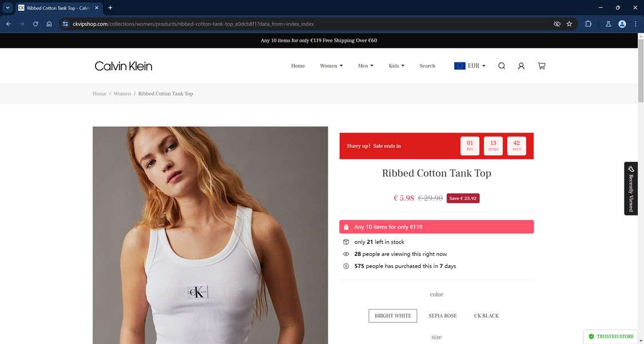
Task: Click the sale price € 5.98
Action: [x=404, y=198]
